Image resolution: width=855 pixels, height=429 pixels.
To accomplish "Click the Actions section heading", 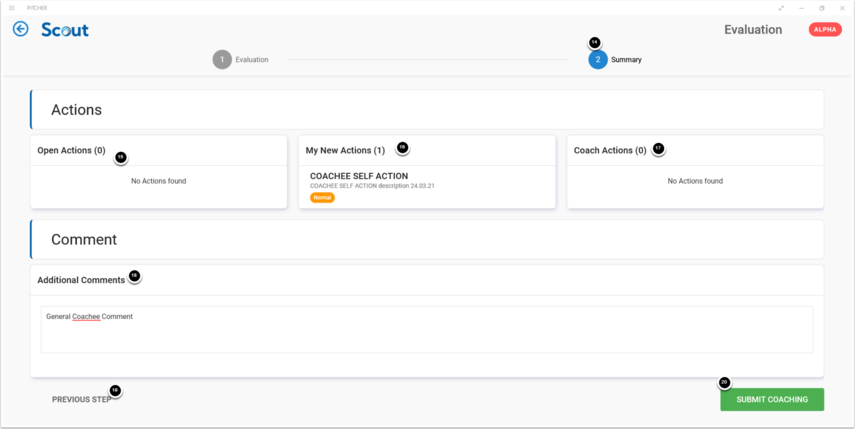I will [x=76, y=110].
